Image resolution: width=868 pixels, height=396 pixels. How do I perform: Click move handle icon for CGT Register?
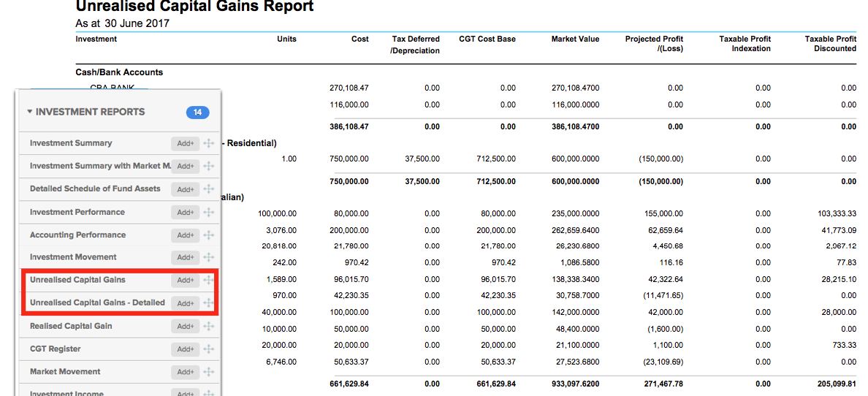coord(209,349)
